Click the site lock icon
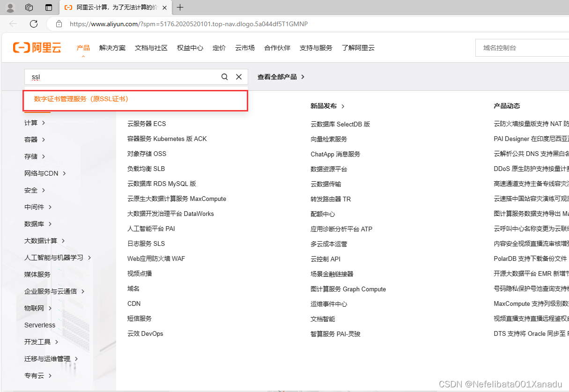The height and width of the screenshot is (392, 569). [59, 24]
